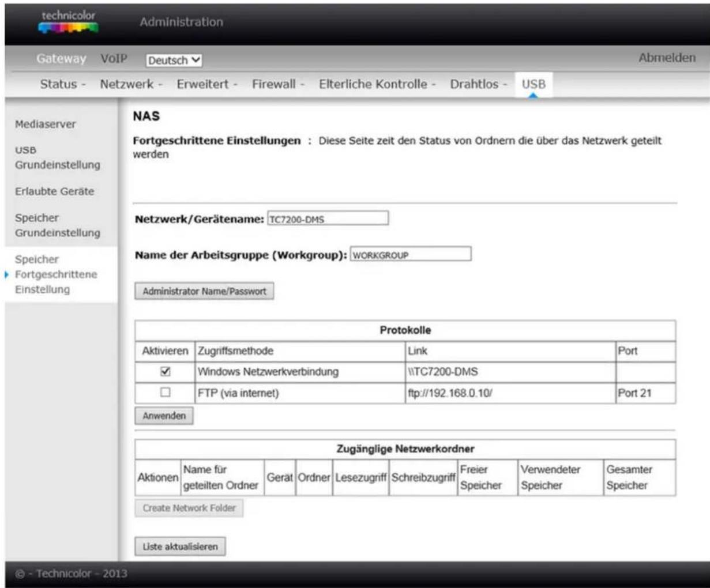Open Speicher Grundeinstellung in the sidebar
710x588 pixels.
pos(57,225)
